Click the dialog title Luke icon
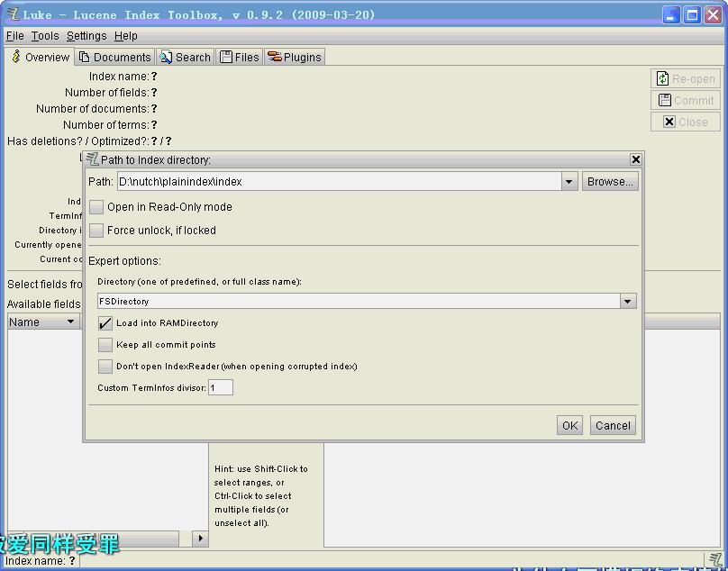The image size is (728, 571). point(93,159)
